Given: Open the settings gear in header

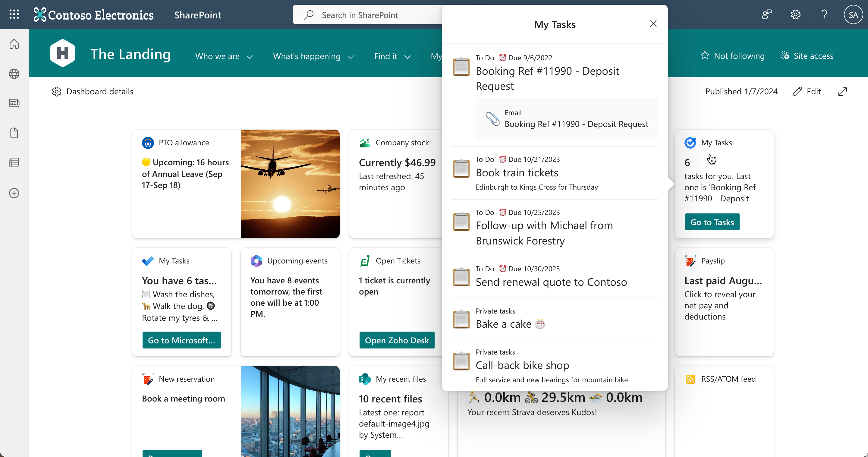Looking at the screenshot, I should (795, 14).
